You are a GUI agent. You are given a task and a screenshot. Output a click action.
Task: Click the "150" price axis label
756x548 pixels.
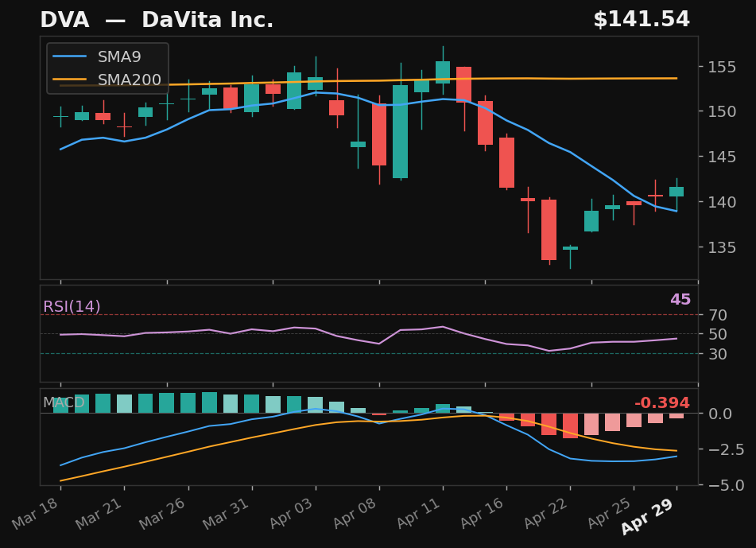pos(722,111)
